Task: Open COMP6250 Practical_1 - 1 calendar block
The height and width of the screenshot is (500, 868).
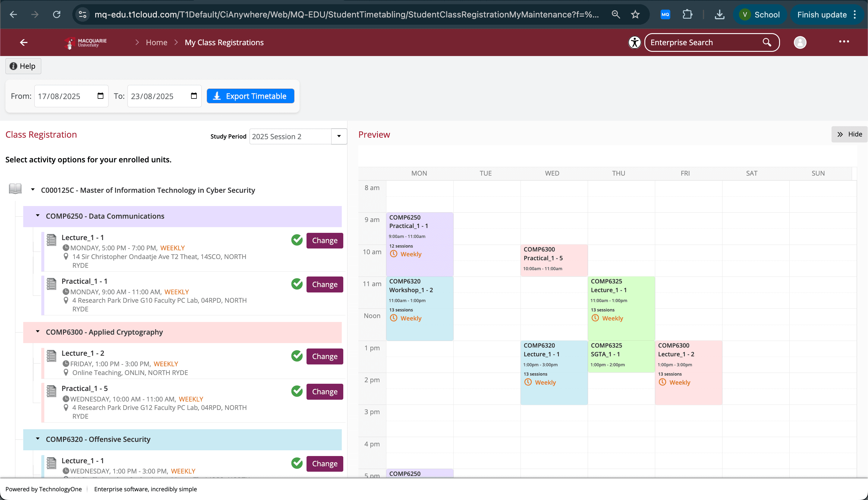Action: [x=420, y=245]
